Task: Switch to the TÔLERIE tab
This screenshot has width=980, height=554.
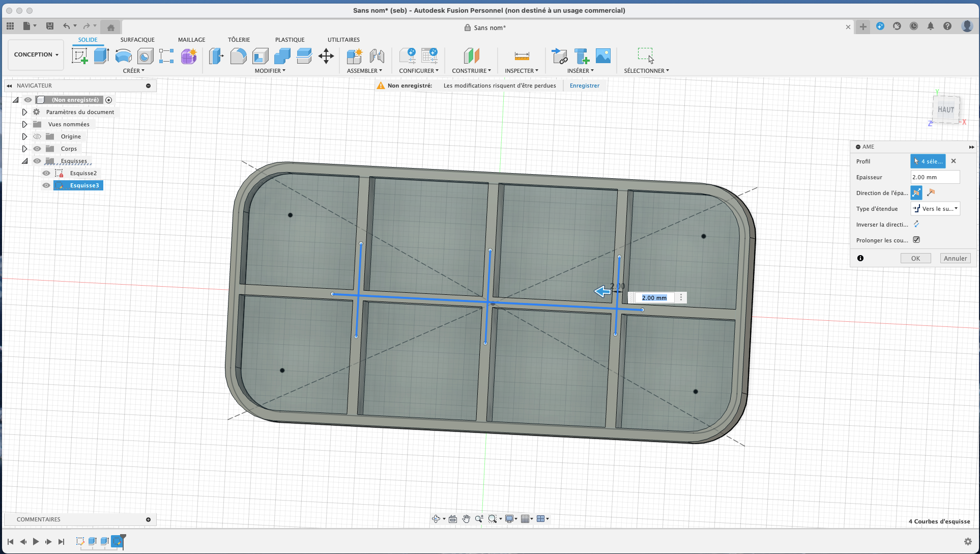Action: pyautogui.click(x=239, y=40)
